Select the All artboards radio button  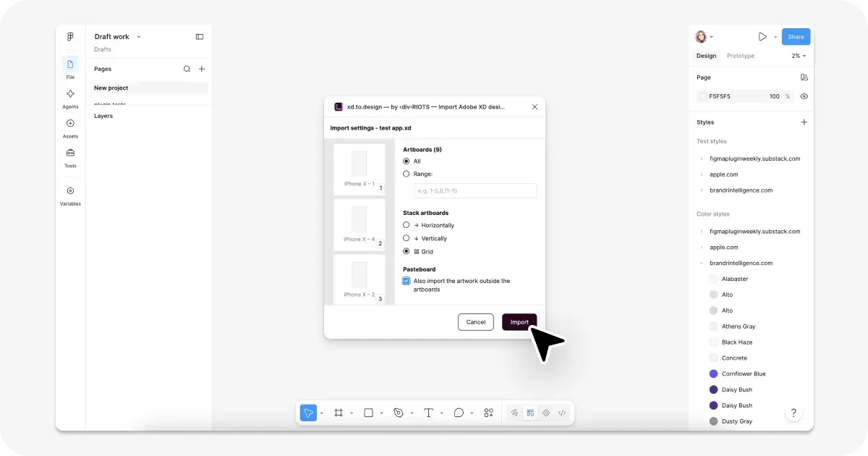[407, 161]
